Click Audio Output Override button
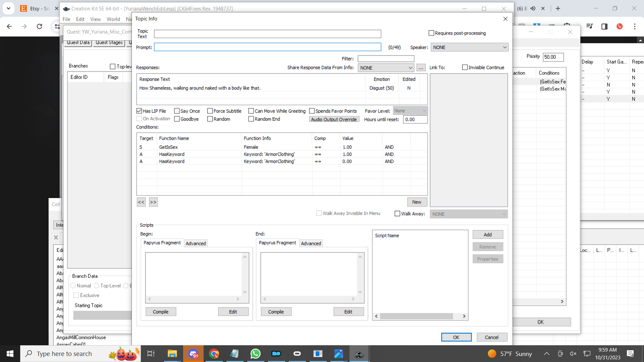 pos(334,119)
